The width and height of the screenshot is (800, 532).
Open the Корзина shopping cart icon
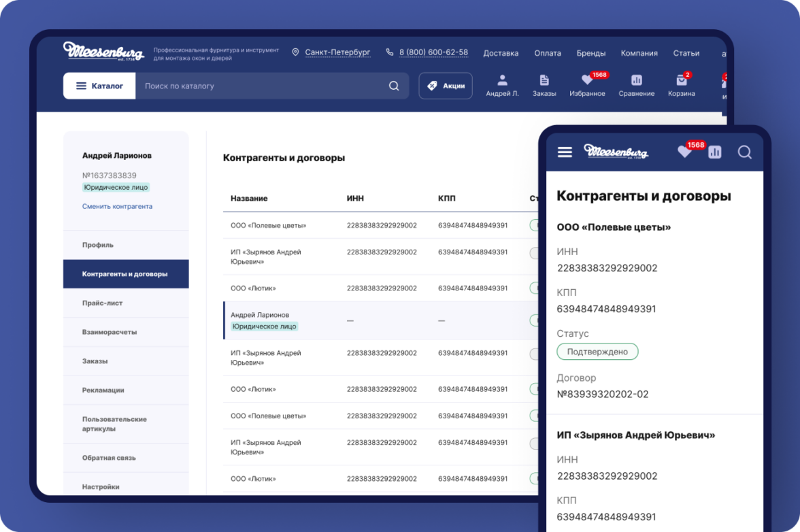(x=681, y=80)
